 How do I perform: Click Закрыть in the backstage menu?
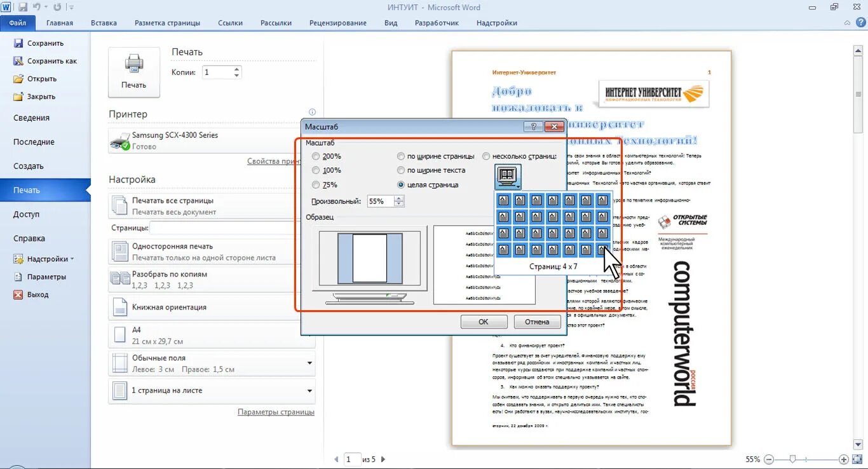(34, 97)
